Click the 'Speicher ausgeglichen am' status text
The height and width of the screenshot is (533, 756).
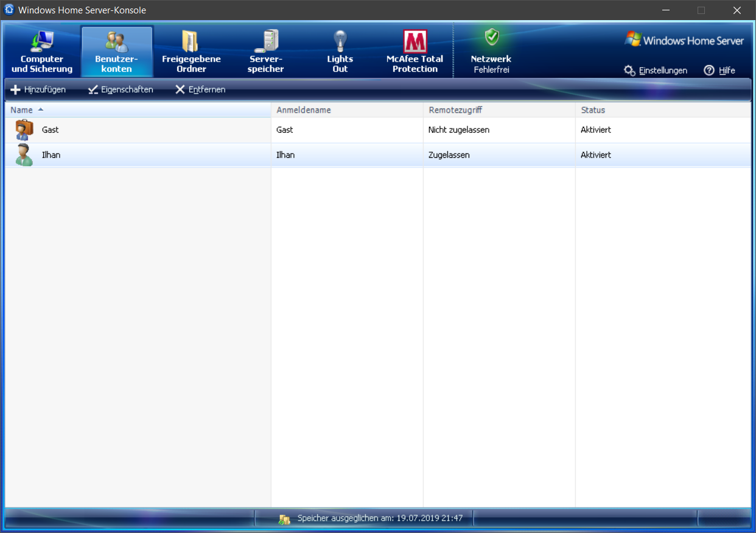click(380, 518)
